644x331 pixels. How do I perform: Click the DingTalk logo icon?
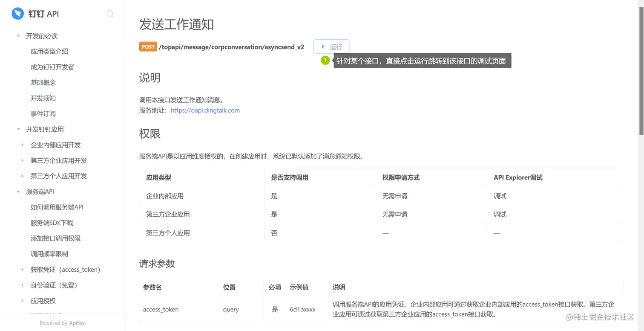click(x=17, y=14)
